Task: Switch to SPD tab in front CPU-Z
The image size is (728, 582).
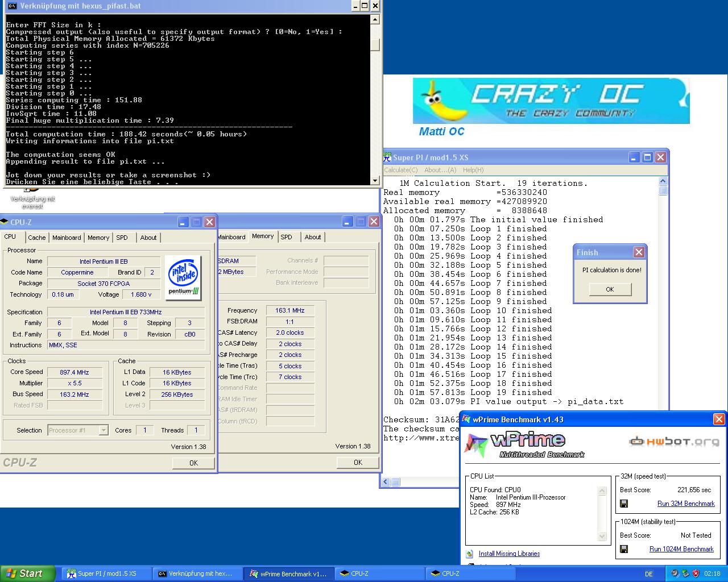Action: [122, 238]
